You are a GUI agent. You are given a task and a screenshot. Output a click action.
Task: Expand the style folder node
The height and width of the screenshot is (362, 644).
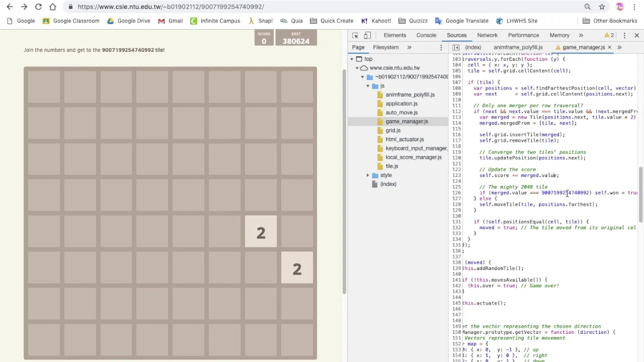coord(368,175)
